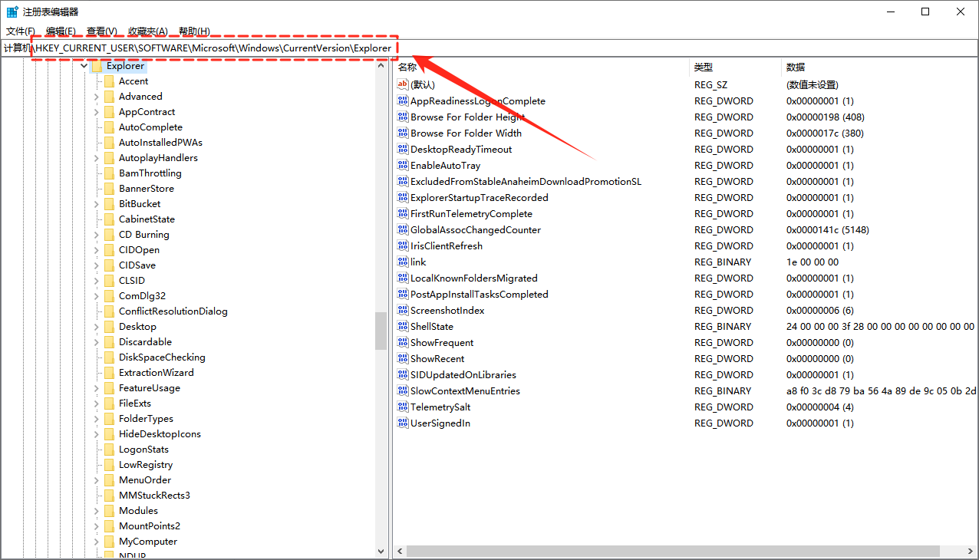Viewport: 979px width, 560px height.
Task: Click the folder icon next to MyComputer
Action: [109, 542]
